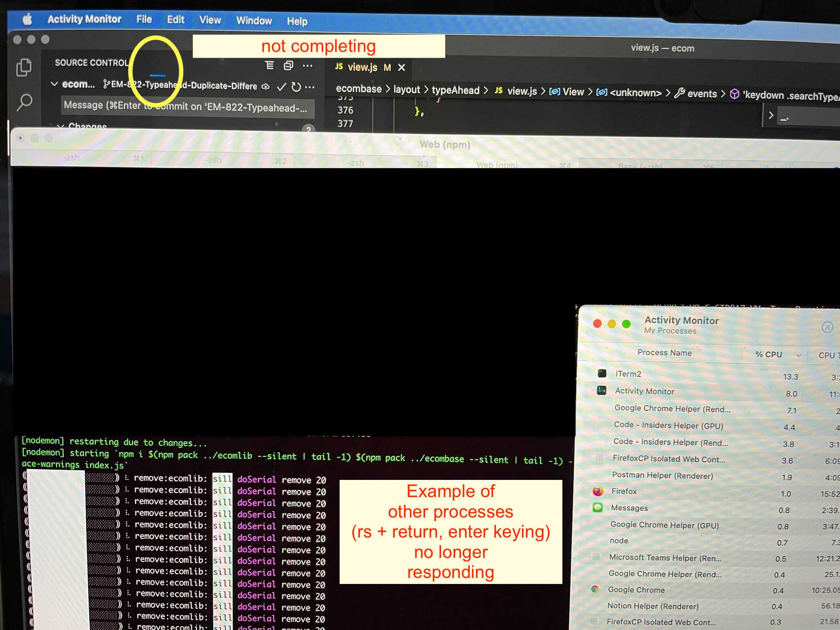Click 'ecombase' in the editor breadcrumb
Screen dimensions: 840x630
(359, 89)
